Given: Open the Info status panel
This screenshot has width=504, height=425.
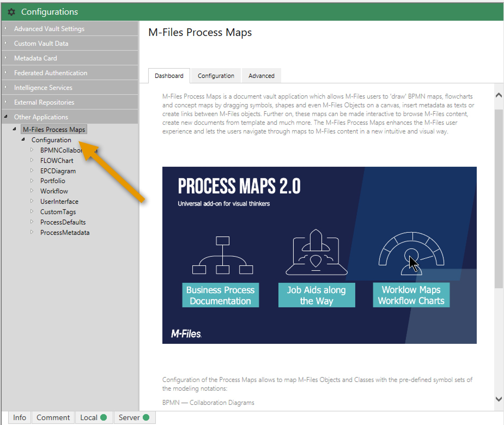Looking at the screenshot, I should click(19, 417).
